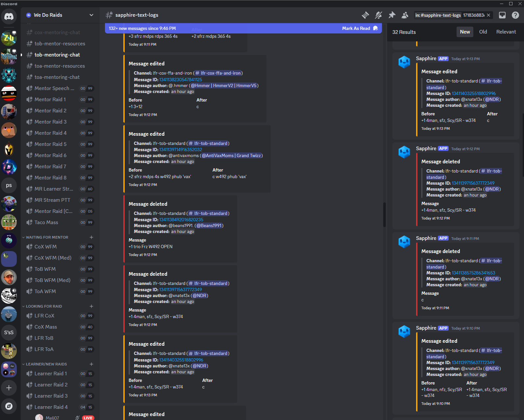This screenshot has width=524, height=420.
Task: Toggle notification settings bell icon
Action: [379, 15]
